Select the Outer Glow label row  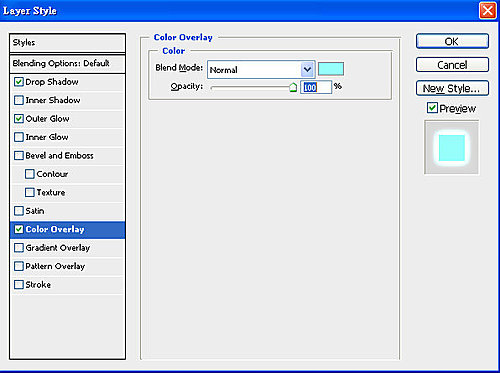tap(67, 119)
